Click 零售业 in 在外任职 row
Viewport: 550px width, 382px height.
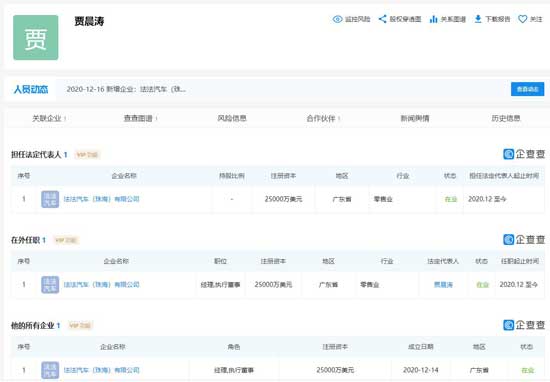(x=369, y=284)
